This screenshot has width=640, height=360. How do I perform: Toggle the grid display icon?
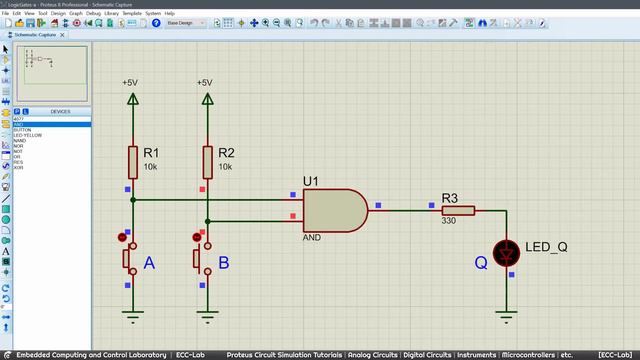[x=229, y=23]
